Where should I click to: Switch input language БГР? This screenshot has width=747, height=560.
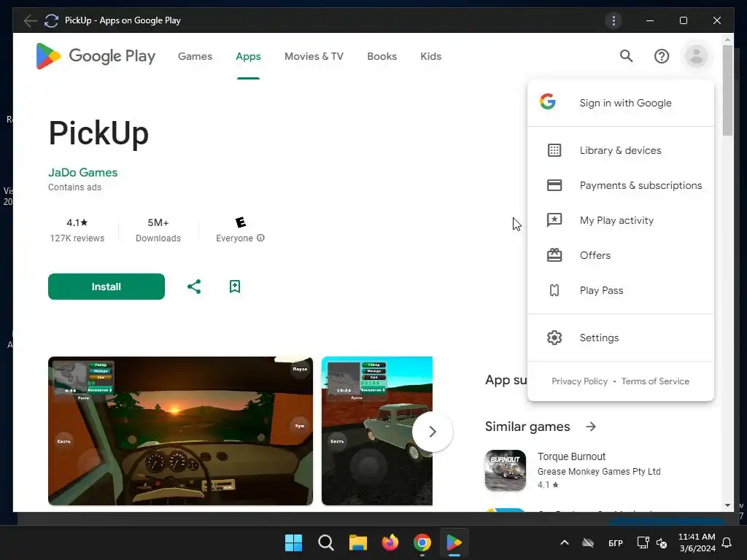tap(616, 542)
